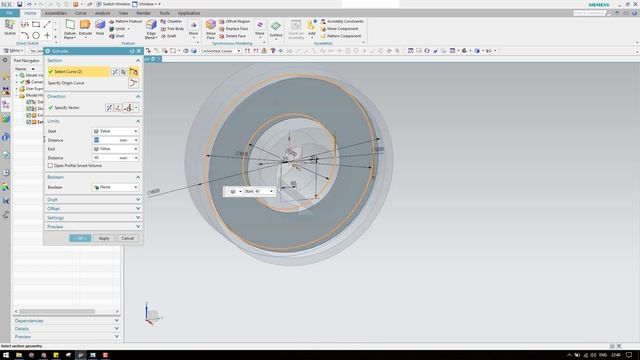The image size is (640, 360).
Task: Click the Replace Face command
Action: [233, 29]
